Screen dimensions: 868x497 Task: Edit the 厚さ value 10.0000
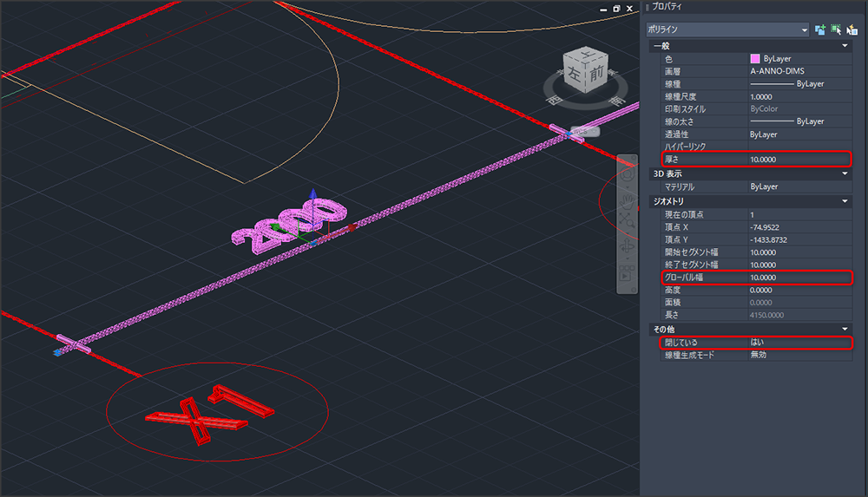pos(799,160)
